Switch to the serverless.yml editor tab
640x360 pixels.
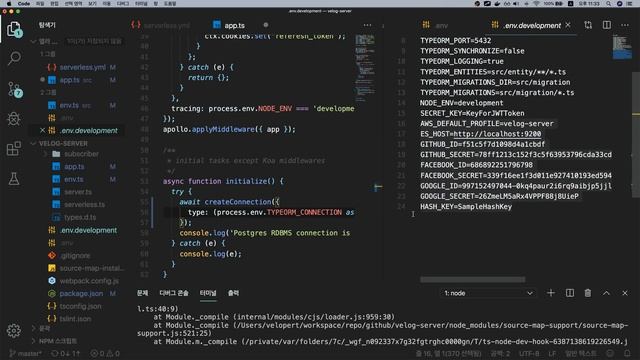(166, 25)
